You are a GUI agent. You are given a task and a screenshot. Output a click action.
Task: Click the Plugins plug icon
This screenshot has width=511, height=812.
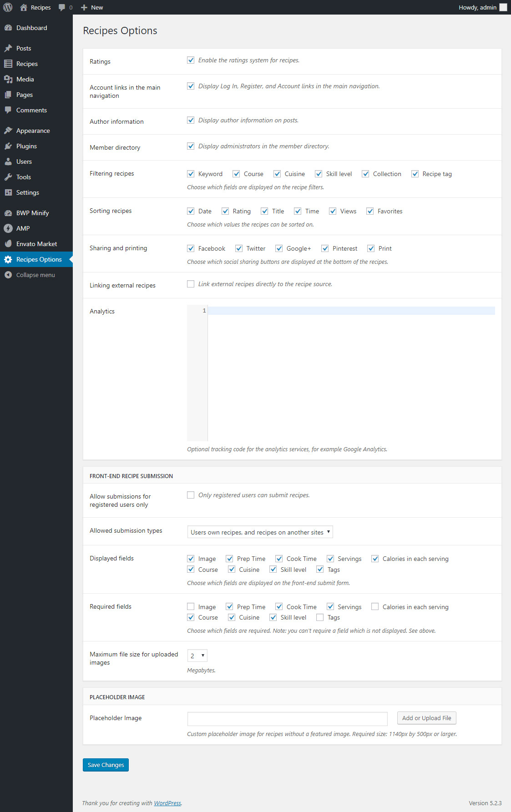point(8,146)
